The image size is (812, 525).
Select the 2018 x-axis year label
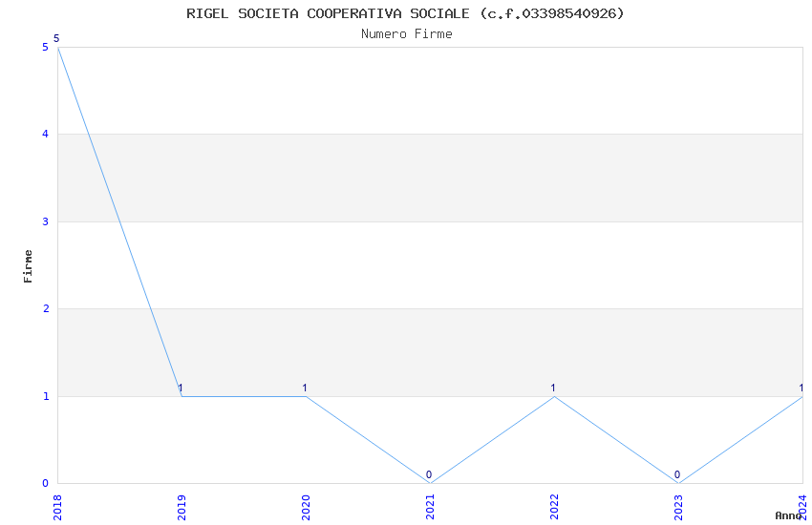(57, 506)
